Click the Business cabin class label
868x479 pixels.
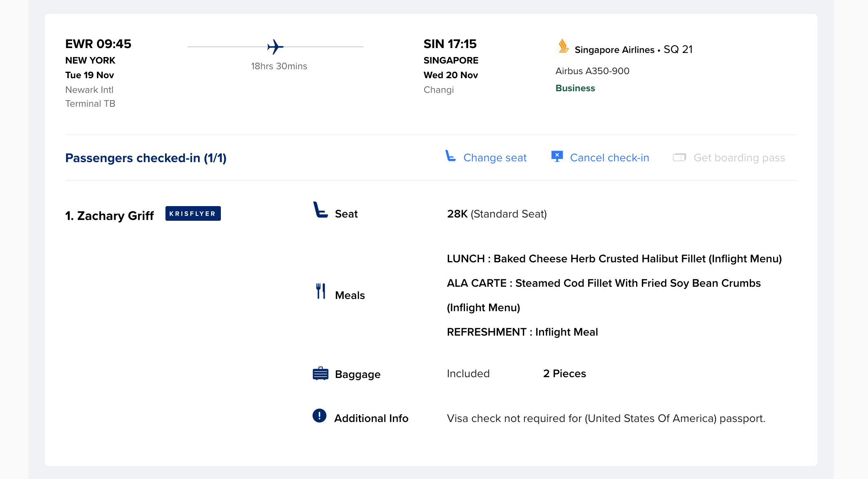point(575,88)
